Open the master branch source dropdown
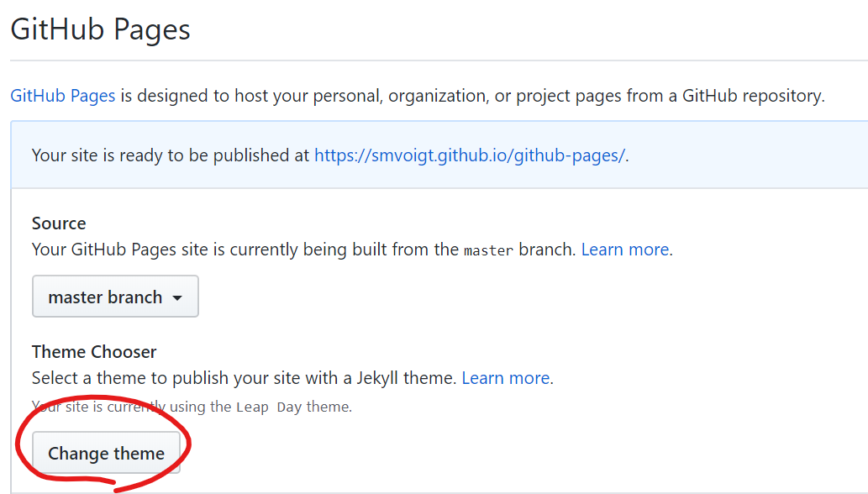Viewport: 868px width, 494px height. [x=115, y=297]
